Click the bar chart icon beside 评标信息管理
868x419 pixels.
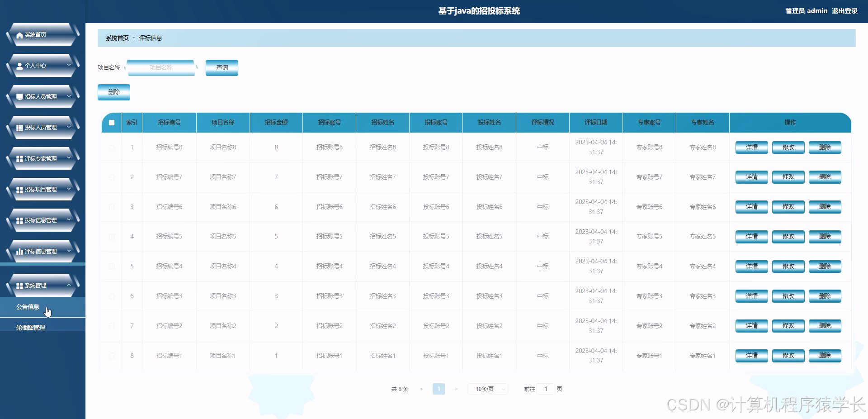click(19, 252)
